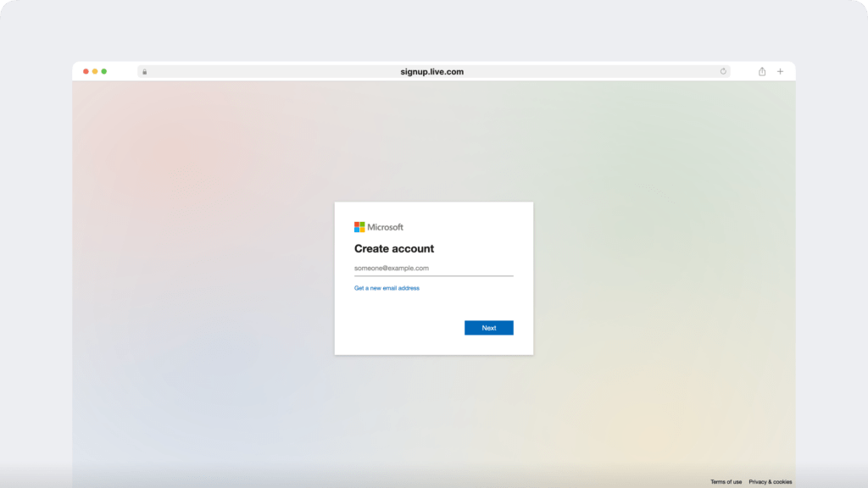868x488 pixels.
Task: Click the email input underline
Action: tap(434, 274)
